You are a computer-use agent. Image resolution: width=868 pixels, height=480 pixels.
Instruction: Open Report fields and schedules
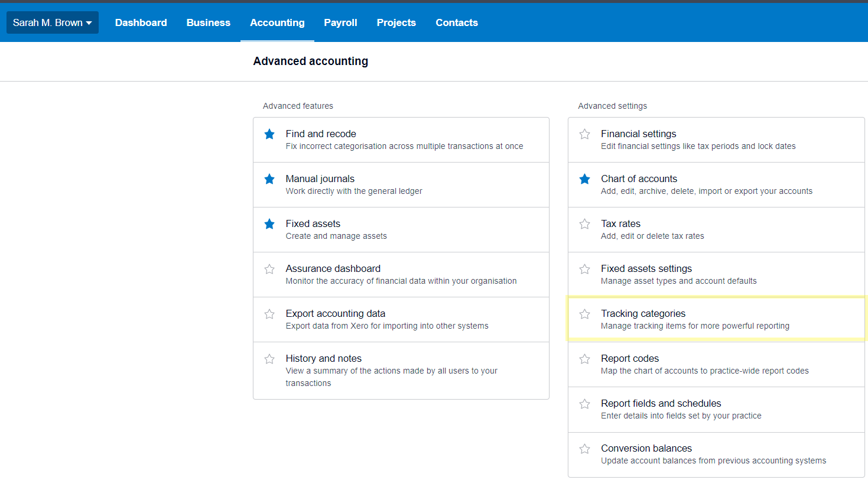click(717, 410)
